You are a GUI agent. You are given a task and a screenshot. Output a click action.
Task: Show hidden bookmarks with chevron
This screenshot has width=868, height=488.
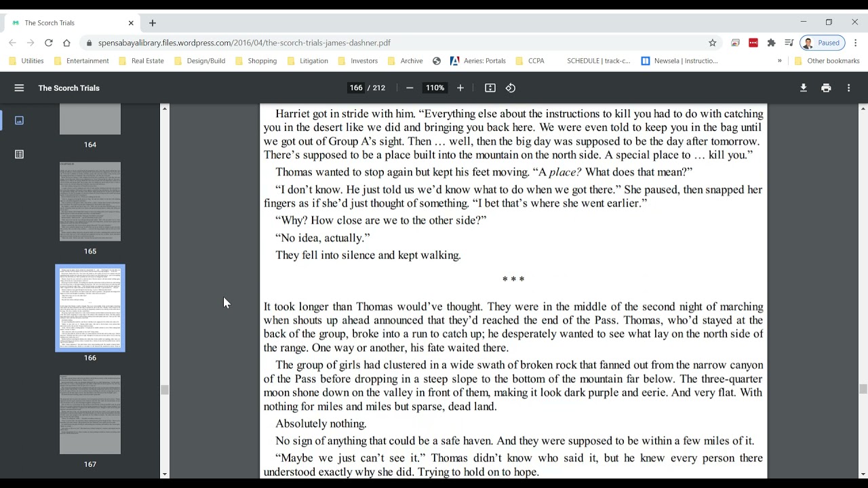pos(780,61)
